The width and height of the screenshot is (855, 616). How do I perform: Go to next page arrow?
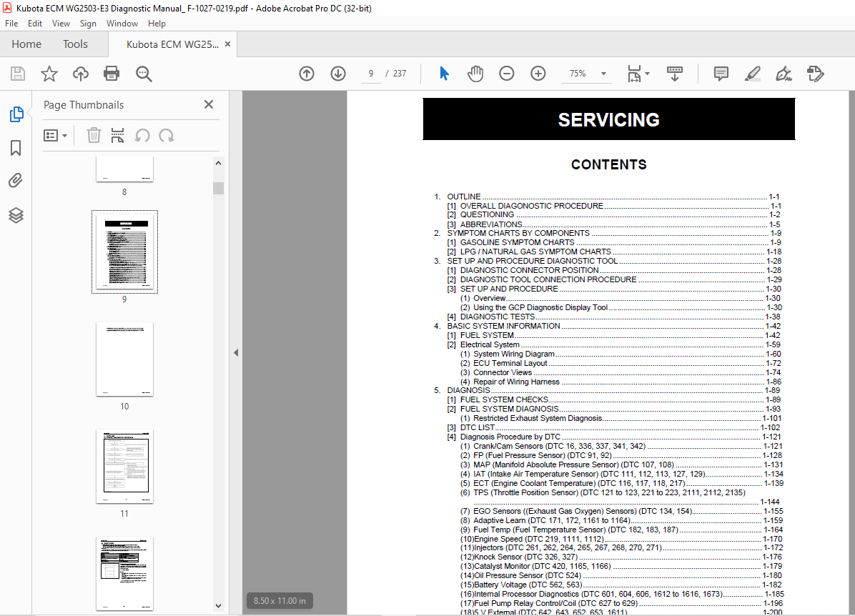[338, 74]
